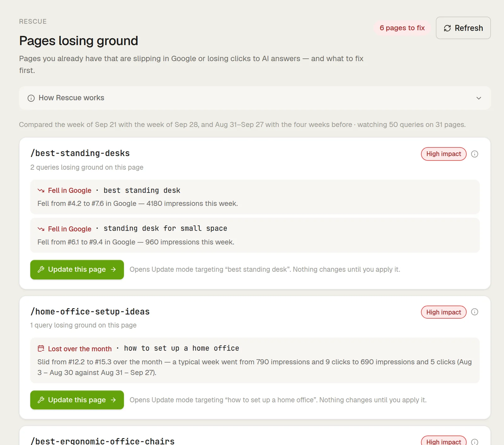504x445 pixels.
Task: Click the 6 pages to fix badge
Action: [x=402, y=28]
